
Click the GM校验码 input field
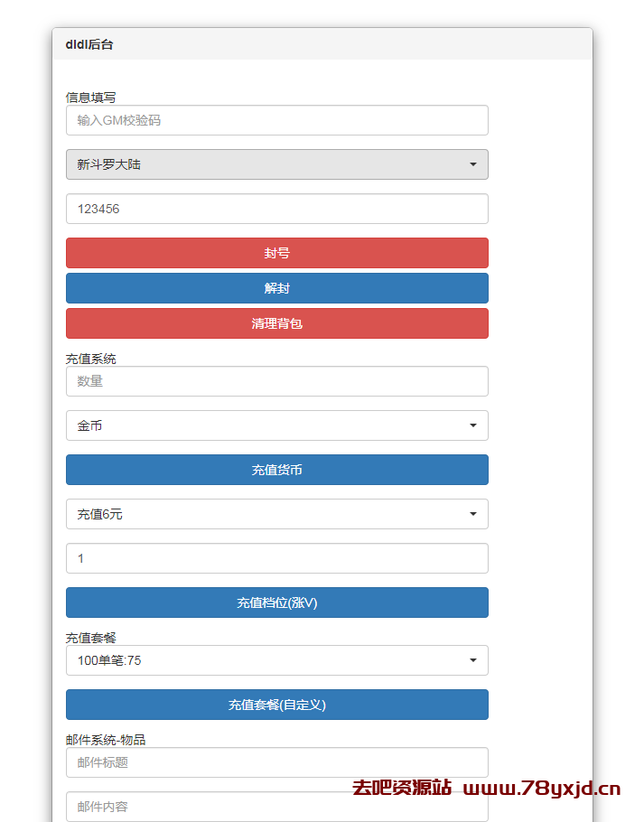(276, 120)
